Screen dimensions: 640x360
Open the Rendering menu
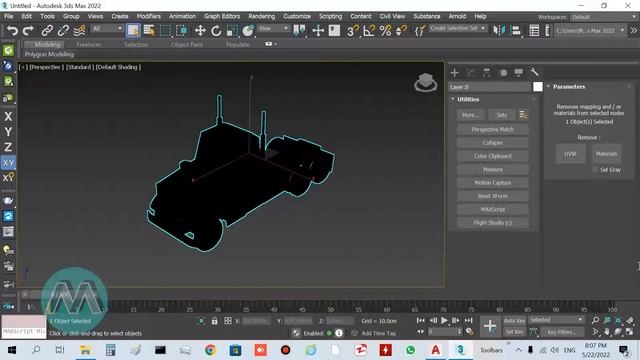click(262, 16)
